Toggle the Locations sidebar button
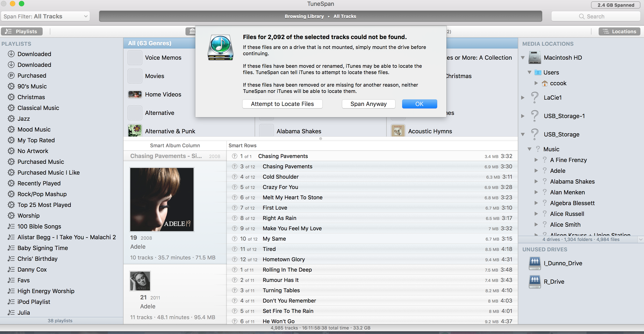The image size is (644, 334). point(619,31)
